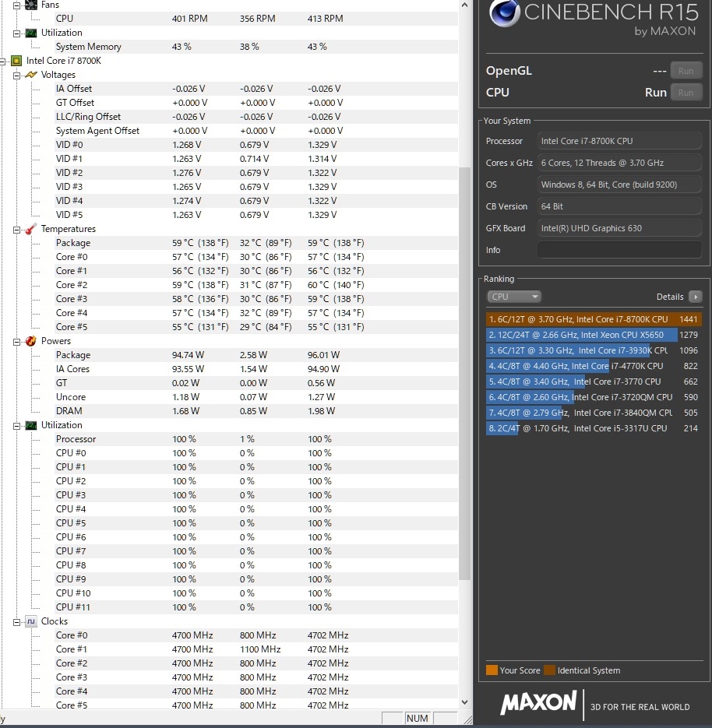Select the i7-3770 ranking entry
The height and width of the screenshot is (728, 712).
594,382
